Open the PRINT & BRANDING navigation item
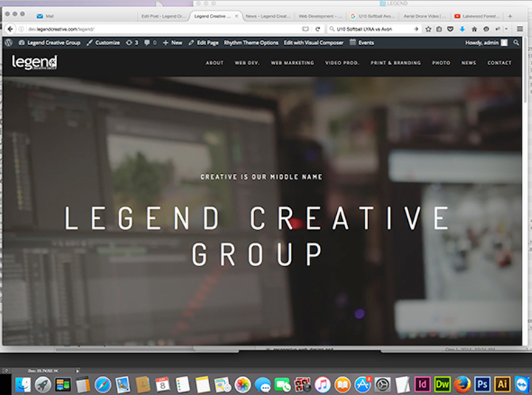This screenshot has width=532, height=395. 395,63
